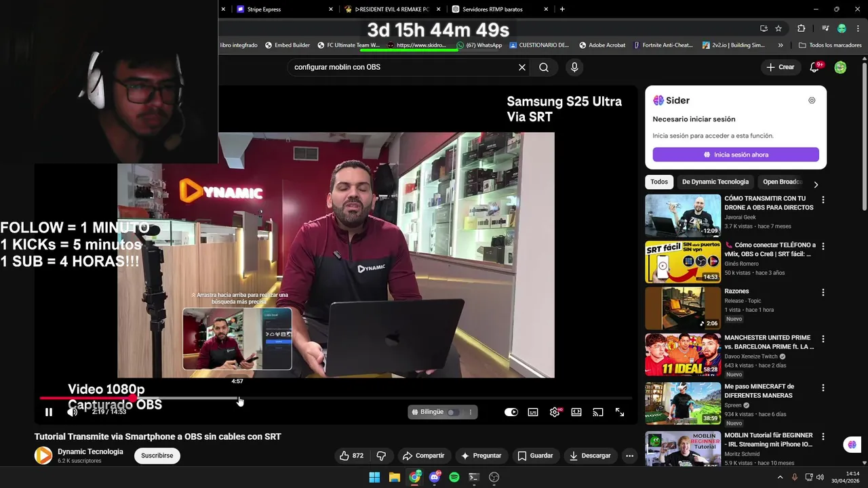Open the Bilingüe three-dot options
Image resolution: width=868 pixels, height=488 pixels.
coord(470,412)
